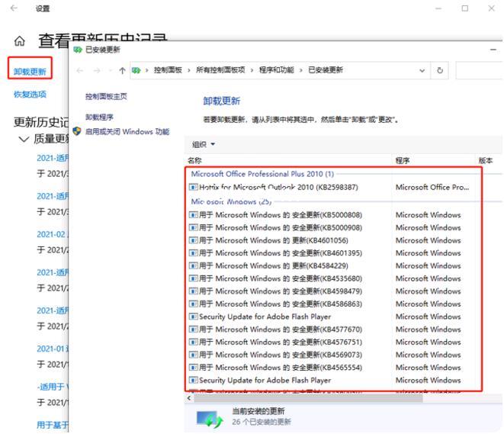Collapse the Microsoft Office Professional Plus 2010 group
This screenshot has height=434, width=504.
coord(262,174)
